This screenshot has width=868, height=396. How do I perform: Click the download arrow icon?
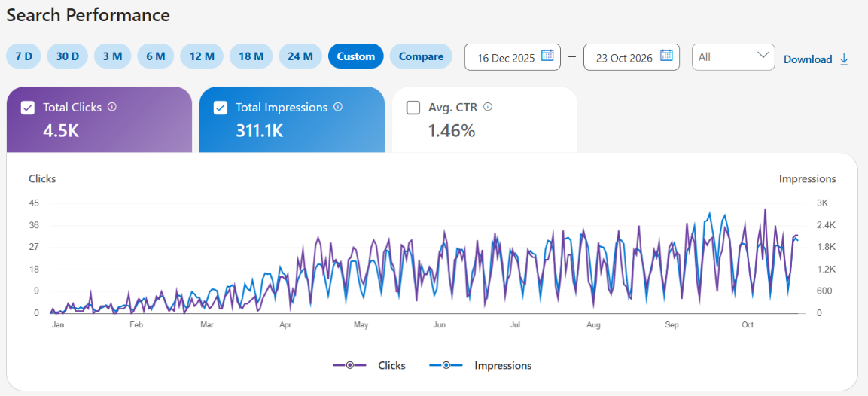pyautogui.click(x=844, y=59)
